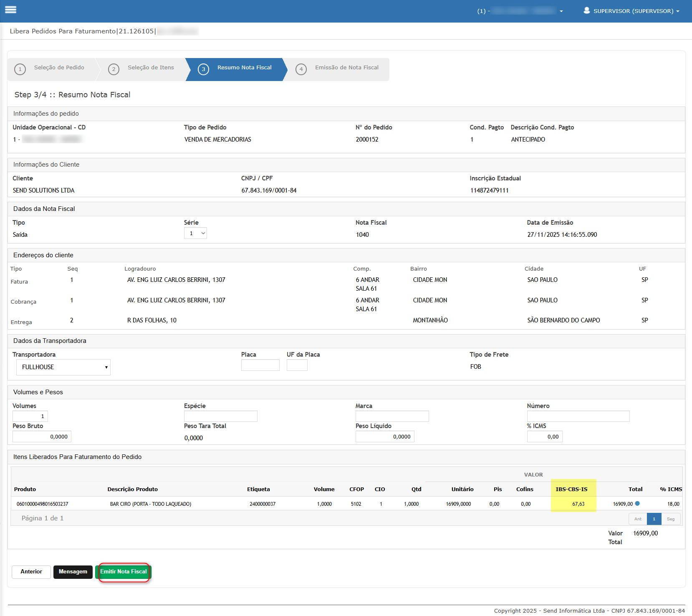Go to next page with Seg
Viewport: 692px width, 616px height.
(670, 519)
